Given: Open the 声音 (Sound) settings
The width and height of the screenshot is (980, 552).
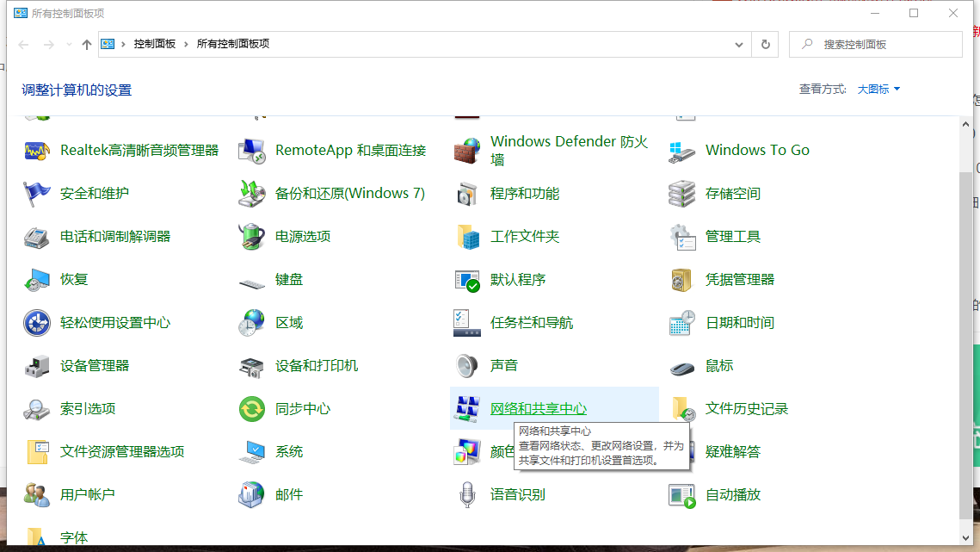Looking at the screenshot, I should click(x=504, y=365).
